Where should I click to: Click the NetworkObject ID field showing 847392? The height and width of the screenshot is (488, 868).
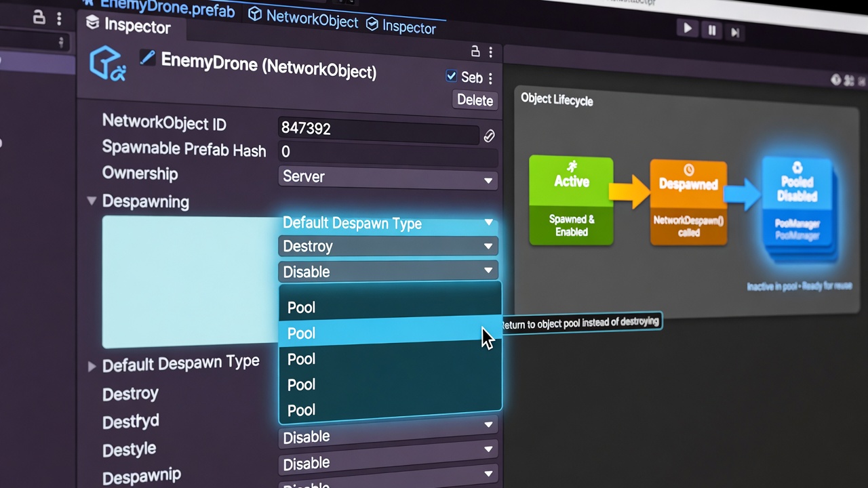coord(379,129)
